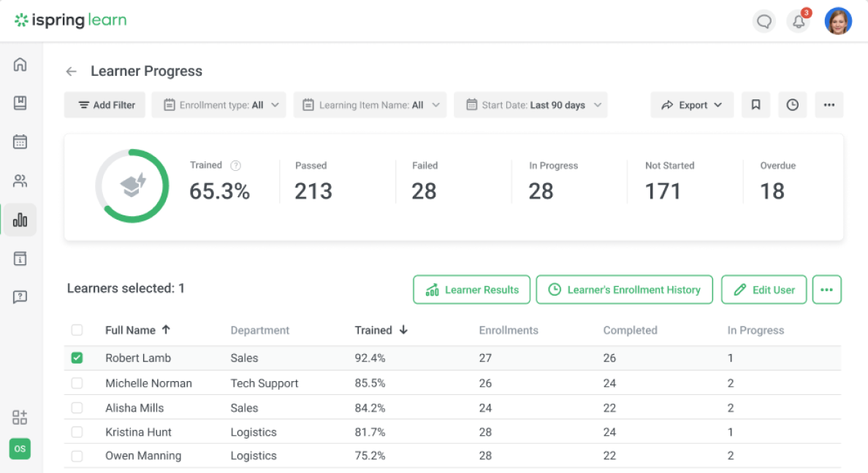The image size is (868, 473).
Task: Open the calendar icon in sidebar
Action: coord(20,142)
